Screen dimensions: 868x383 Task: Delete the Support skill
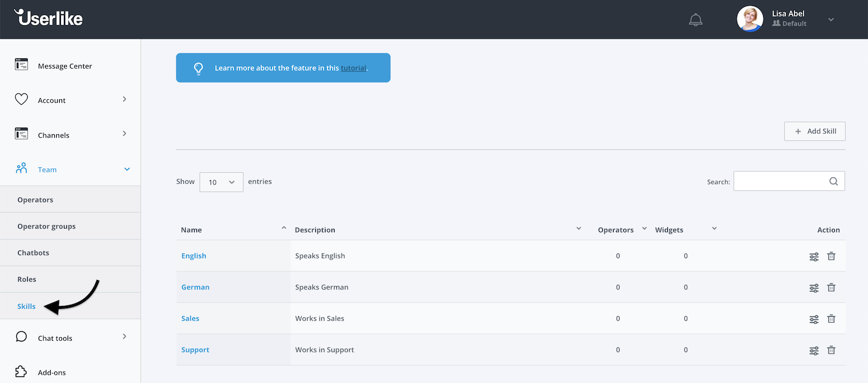click(x=831, y=350)
